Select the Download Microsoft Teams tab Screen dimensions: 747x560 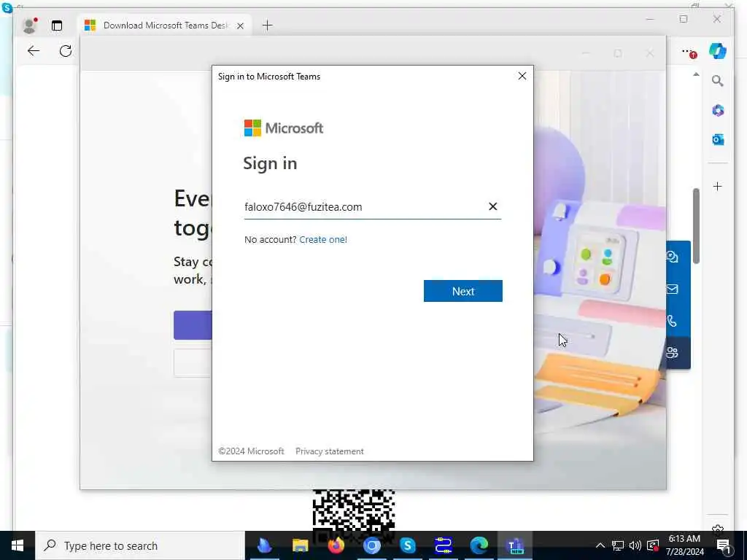point(164,26)
